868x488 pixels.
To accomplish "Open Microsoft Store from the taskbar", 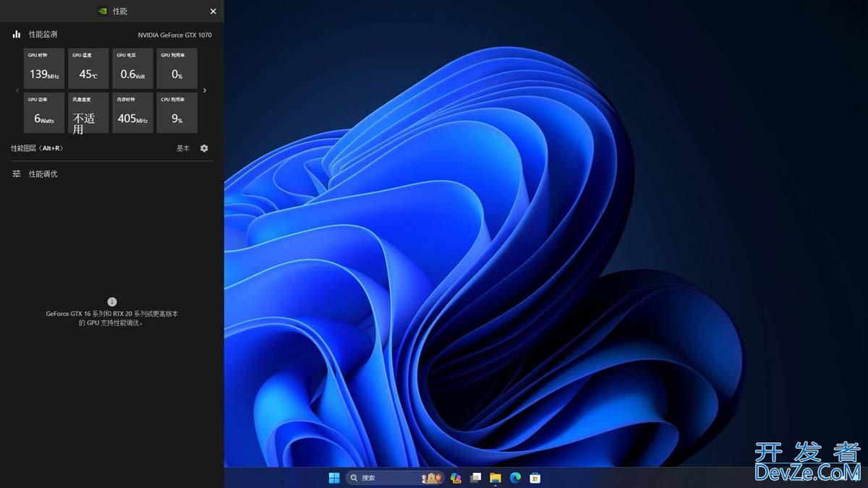I will point(535,478).
